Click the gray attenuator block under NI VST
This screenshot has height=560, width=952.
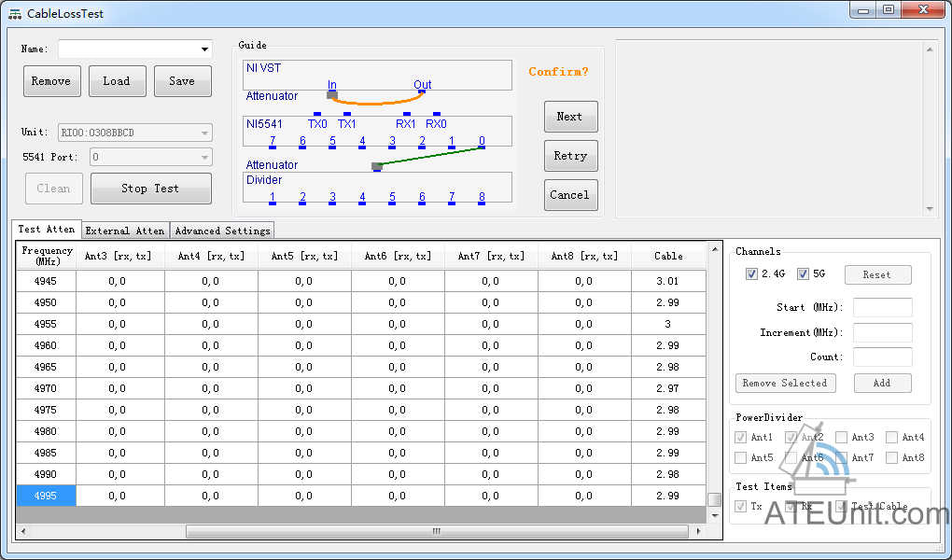(331, 95)
